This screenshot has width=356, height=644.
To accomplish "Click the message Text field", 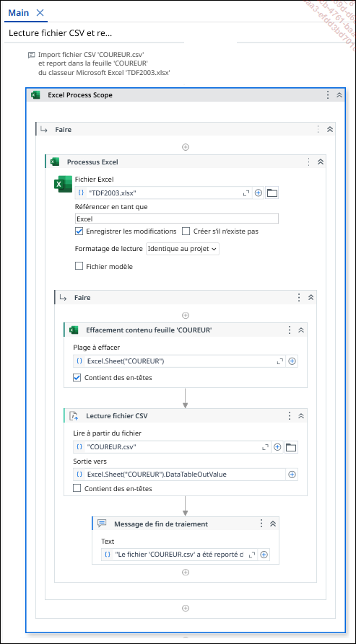I will click(x=180, y=555).
